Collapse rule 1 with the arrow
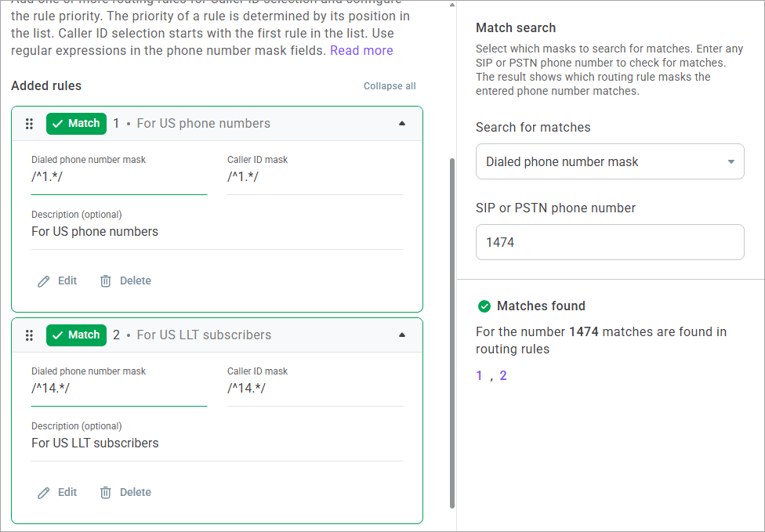 click(402, 124)
